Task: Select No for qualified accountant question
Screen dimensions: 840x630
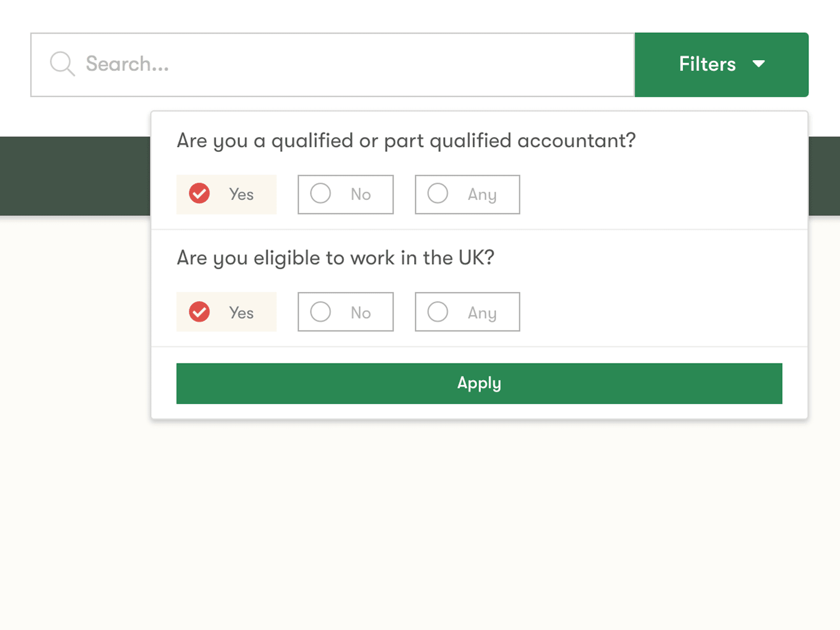Action: (x=345, y=194)
